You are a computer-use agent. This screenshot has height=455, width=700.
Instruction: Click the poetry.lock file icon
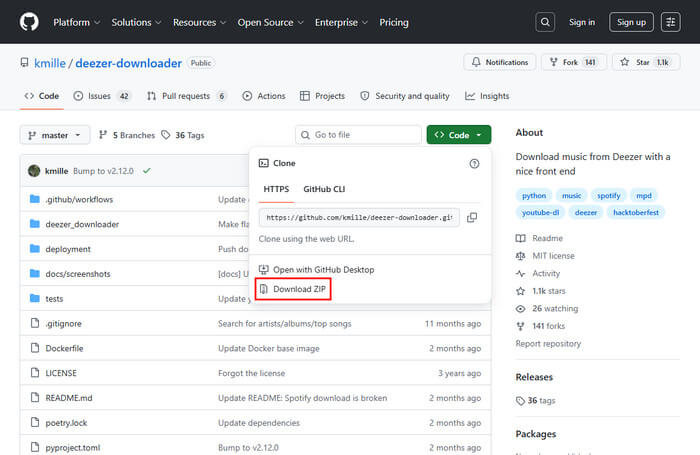click(x=35, y=422)
